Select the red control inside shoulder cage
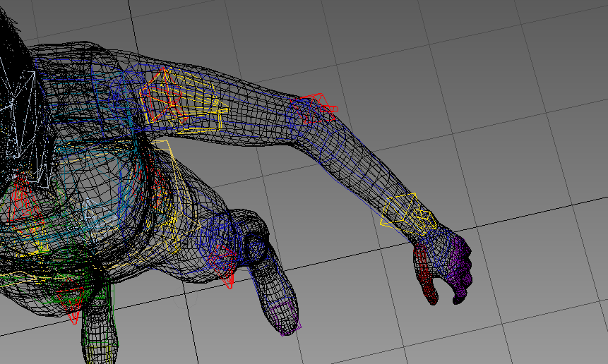 click(161, 95)
